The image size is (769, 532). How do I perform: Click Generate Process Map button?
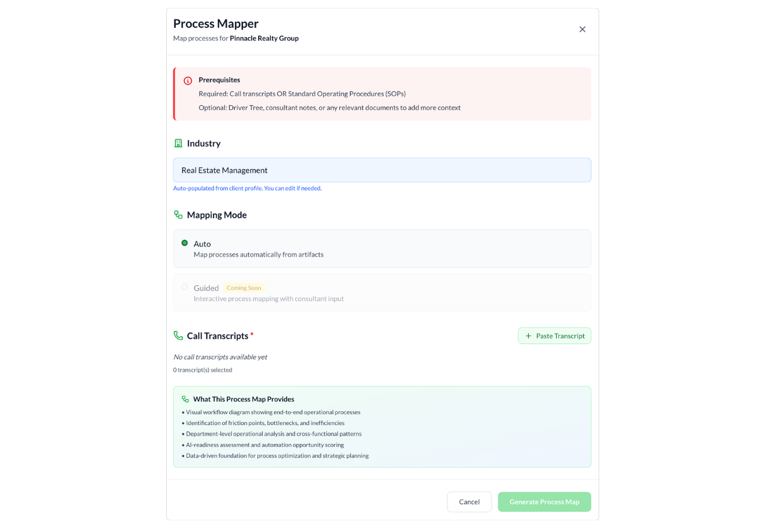click(x=544, y=502)
